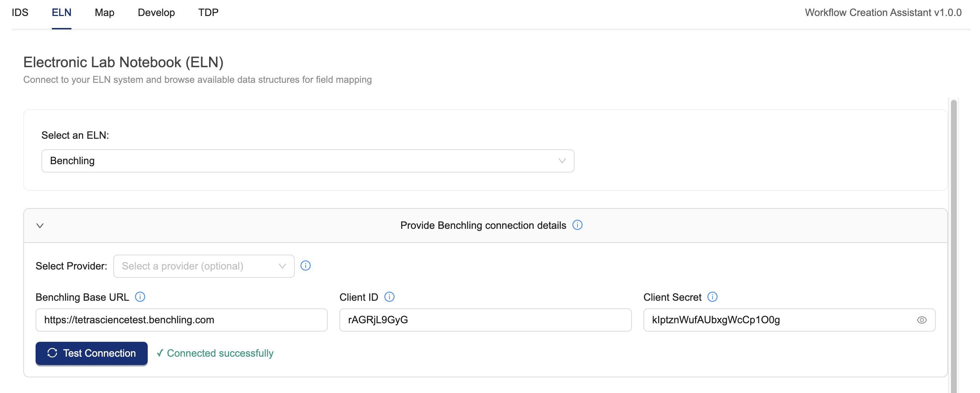
Task: Click info icon beside Benchling Base URL
Action: coord(140,297)
